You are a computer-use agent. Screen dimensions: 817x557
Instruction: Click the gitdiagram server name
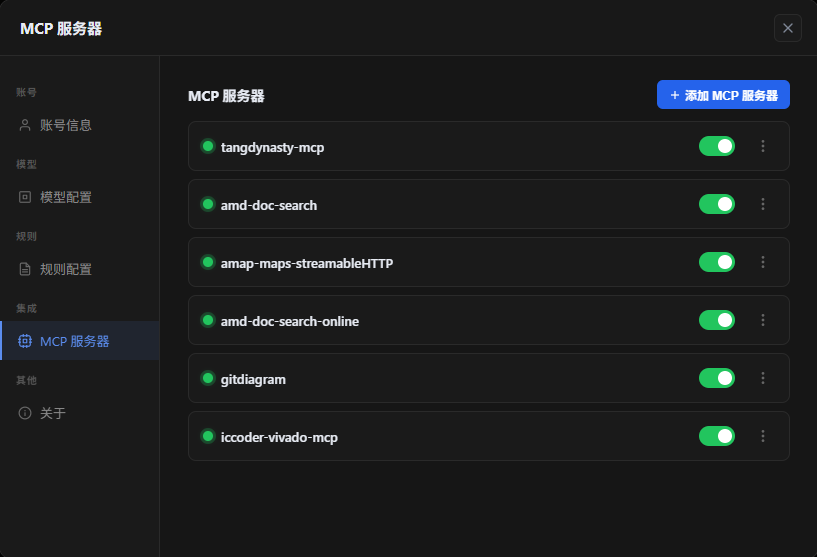(x=253, y=379)
